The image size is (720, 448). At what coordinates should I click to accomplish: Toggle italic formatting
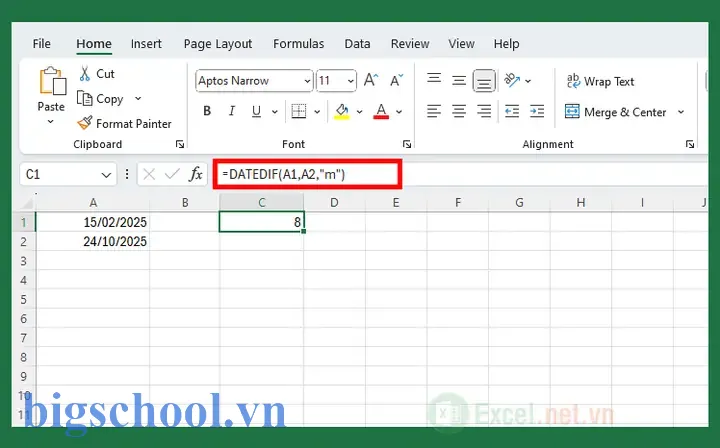(232, 111)
